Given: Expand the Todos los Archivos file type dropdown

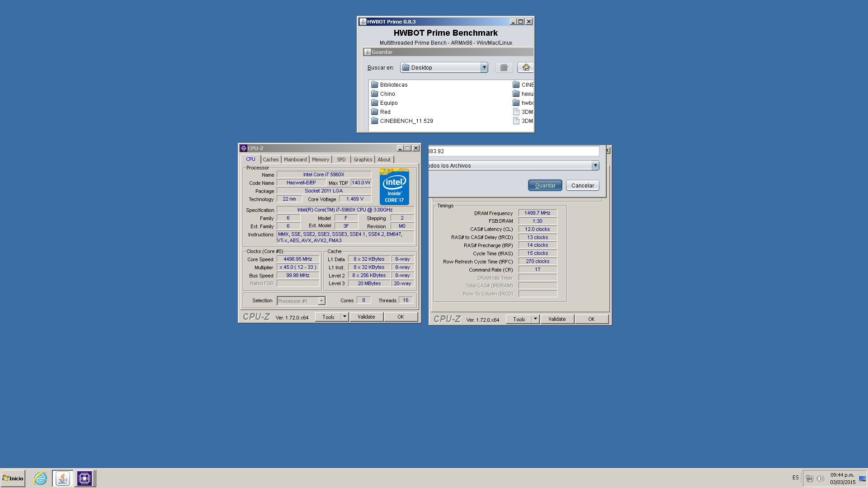Looking at the screenshot, I should point(595,165).
